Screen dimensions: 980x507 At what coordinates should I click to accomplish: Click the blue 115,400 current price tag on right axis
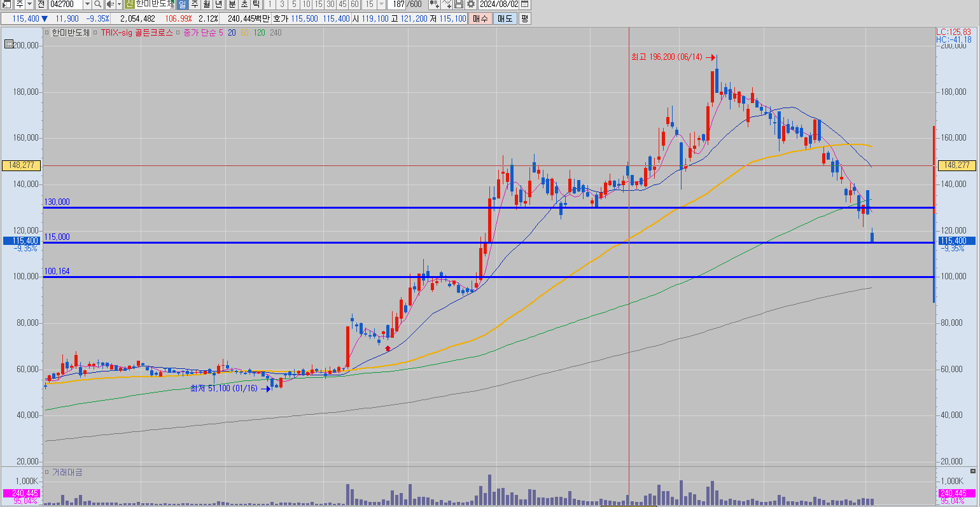pyautogui.click(x=957, y=240)
